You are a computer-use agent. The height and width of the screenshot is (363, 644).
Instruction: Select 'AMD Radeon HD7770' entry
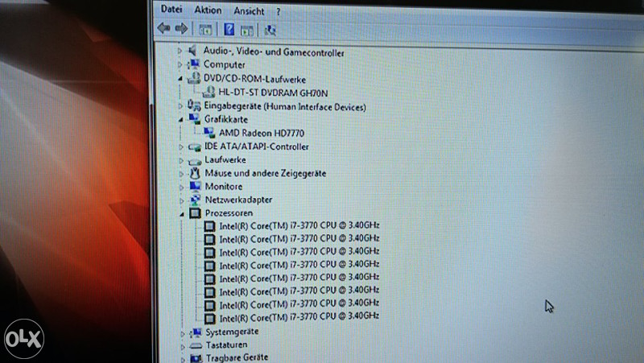tap(262, 133)
